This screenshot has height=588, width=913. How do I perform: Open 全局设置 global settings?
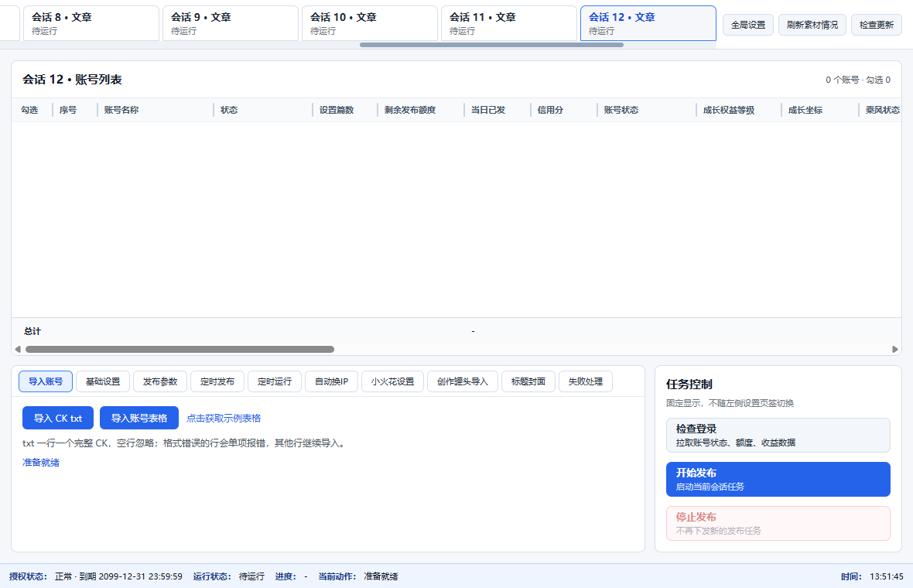(x=748, y=25)
